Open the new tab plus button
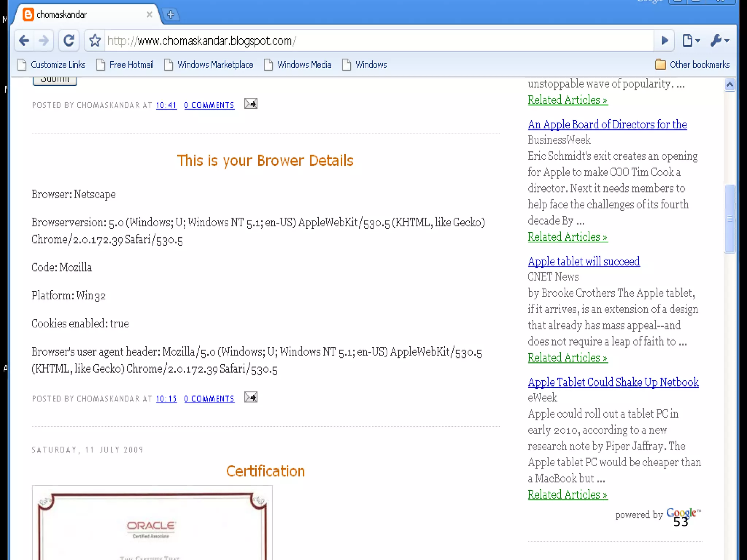747x560 pixels. point(170,15)
